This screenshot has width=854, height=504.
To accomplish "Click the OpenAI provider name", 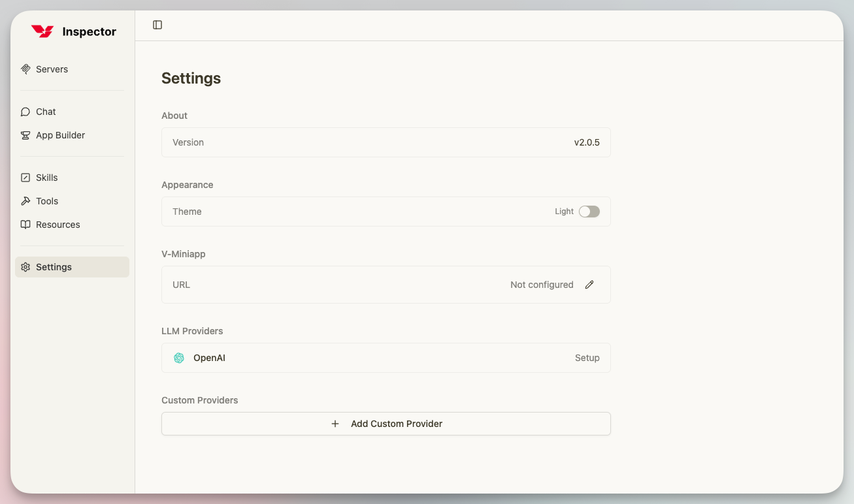I will pyautogui.click(x=209, y=358).
